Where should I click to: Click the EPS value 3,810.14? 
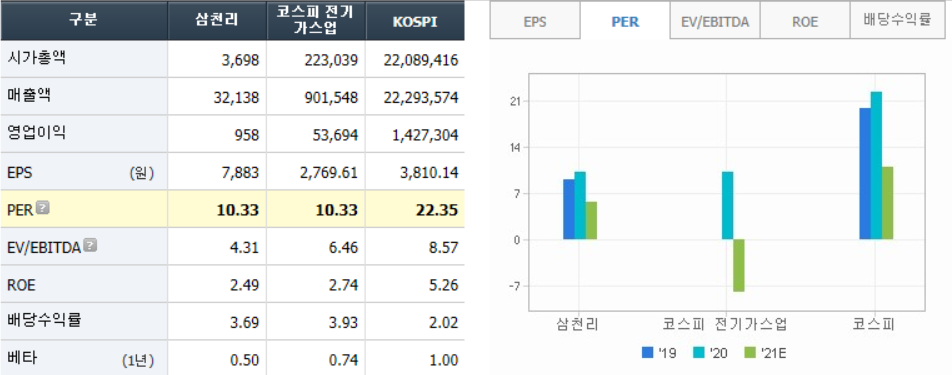[x=428, y=173]
